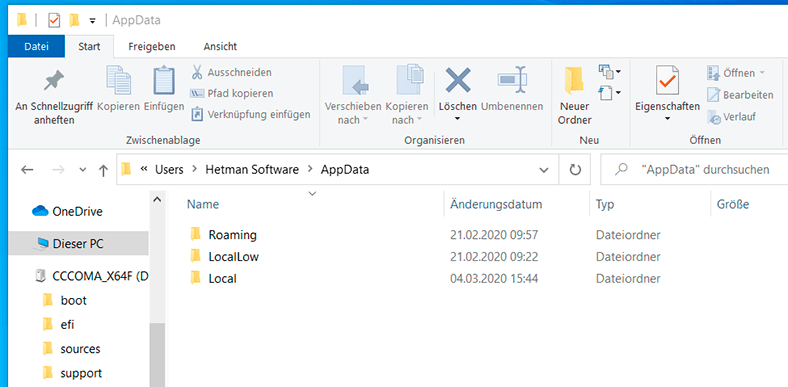The height and width of the screenshot is (387, 788).
Task: Click the date 04.03.2020 15:44
Action: click(494, 278)
